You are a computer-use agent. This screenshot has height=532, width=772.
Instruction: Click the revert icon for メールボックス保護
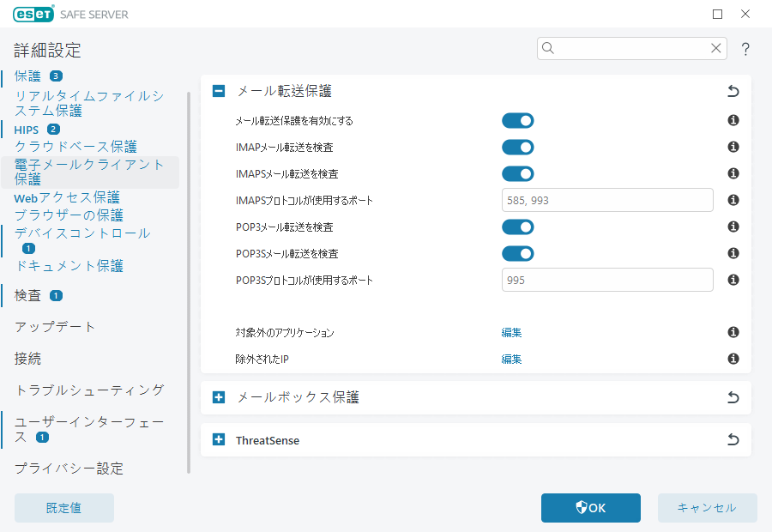tap(733, 397)
